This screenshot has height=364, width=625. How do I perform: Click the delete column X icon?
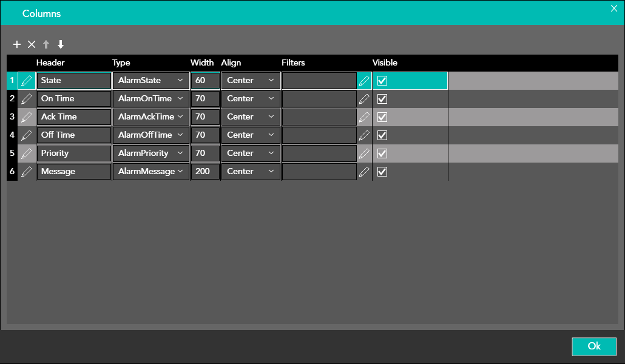(32, 44)
